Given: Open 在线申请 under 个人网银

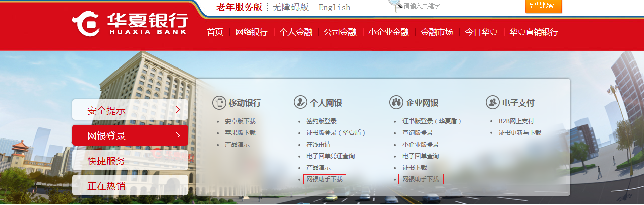Looking at the screenshot, I should pos(318,145).
